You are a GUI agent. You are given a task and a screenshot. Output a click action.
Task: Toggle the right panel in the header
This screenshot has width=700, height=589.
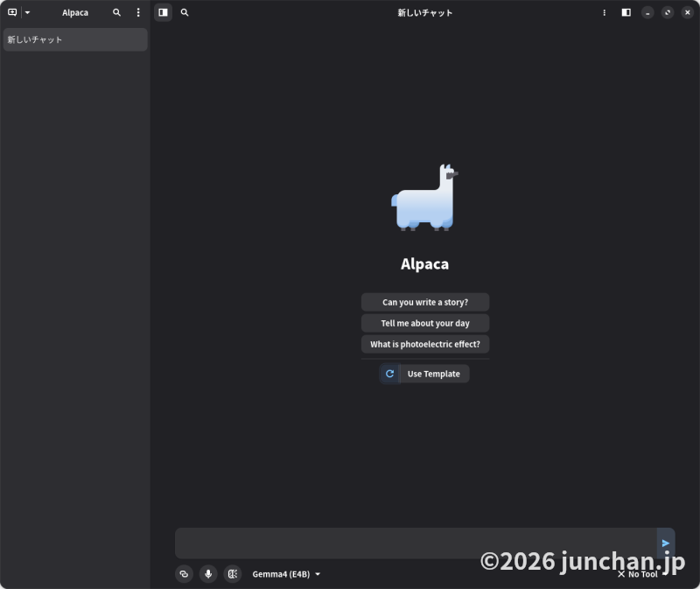point(626,12)
